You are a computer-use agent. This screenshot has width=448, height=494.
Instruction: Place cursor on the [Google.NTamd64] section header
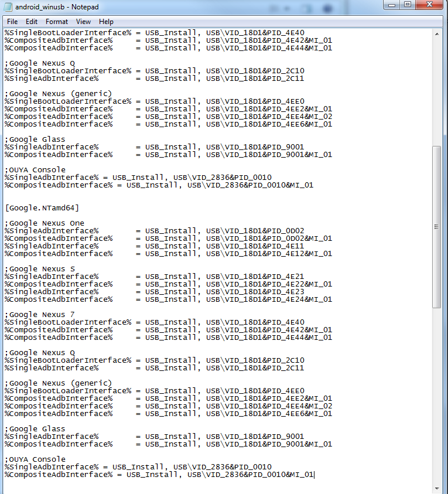(42, 208)
